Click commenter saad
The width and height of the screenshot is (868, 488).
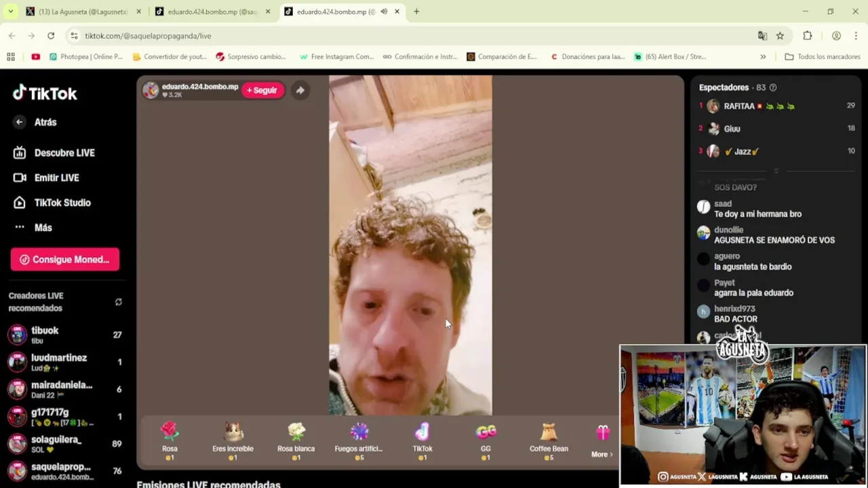723,204
